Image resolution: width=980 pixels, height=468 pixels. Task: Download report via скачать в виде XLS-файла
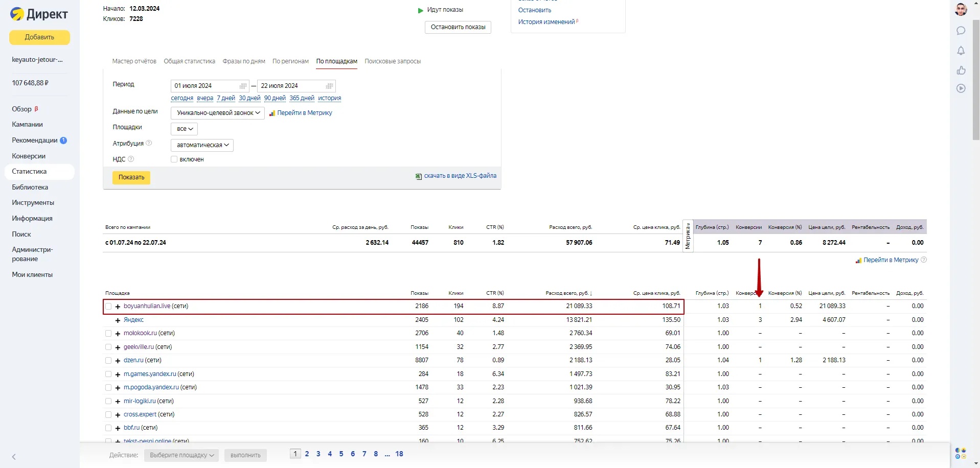pyautogui.click(x=460, y=176)
